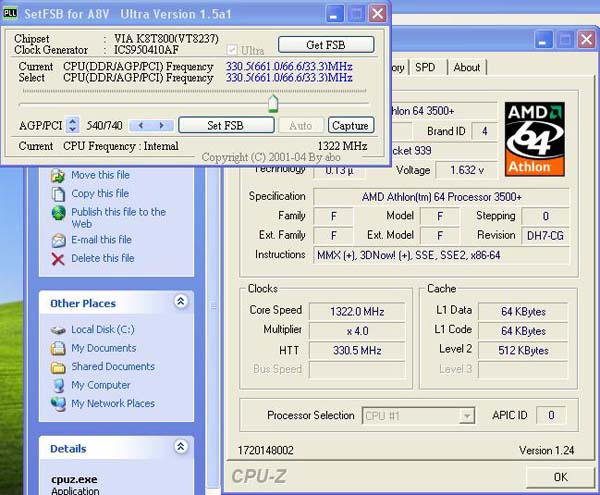This screenshot has height=495, width=600.
Task: Click the HTT value 330.5 MHz
Action: (357, 350)
